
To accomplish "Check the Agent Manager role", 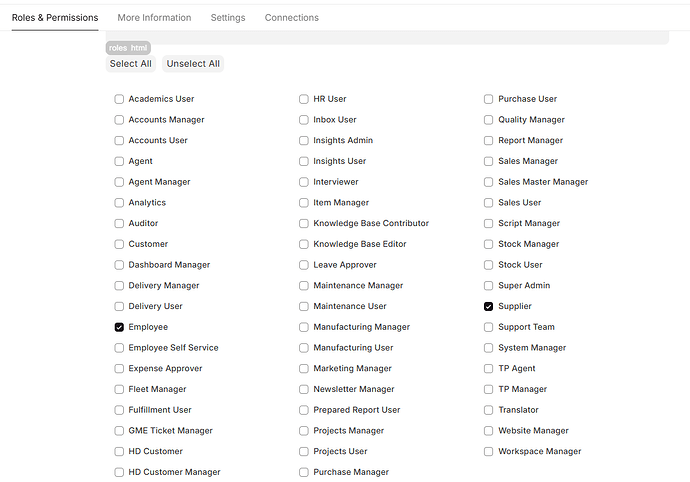I will coord(119,182).
